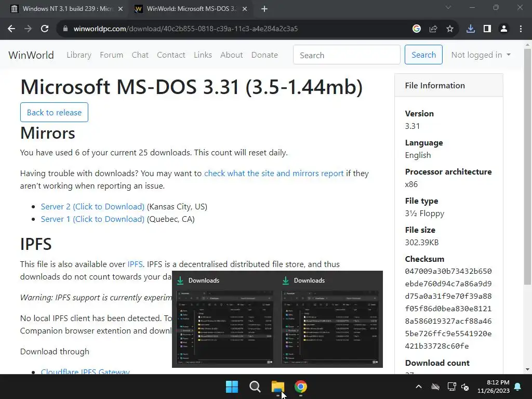Click the scrollbar up arrow
Screen dimensions: 532x399
(527, 45)
